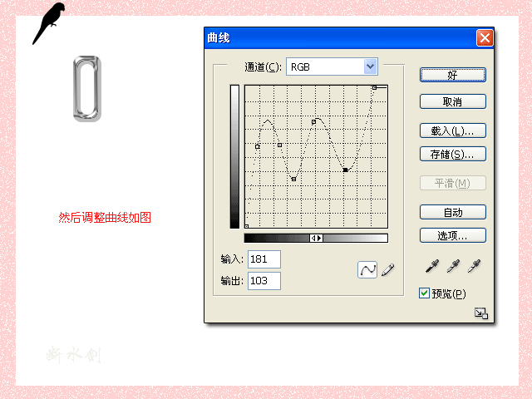Click the black parrot silhouette icon
Screen dimensions: 532x399
[48, 22]
